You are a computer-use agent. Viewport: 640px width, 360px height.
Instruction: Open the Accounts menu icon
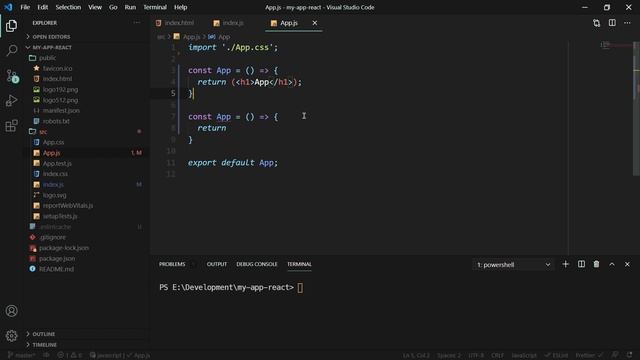[11, 311]
